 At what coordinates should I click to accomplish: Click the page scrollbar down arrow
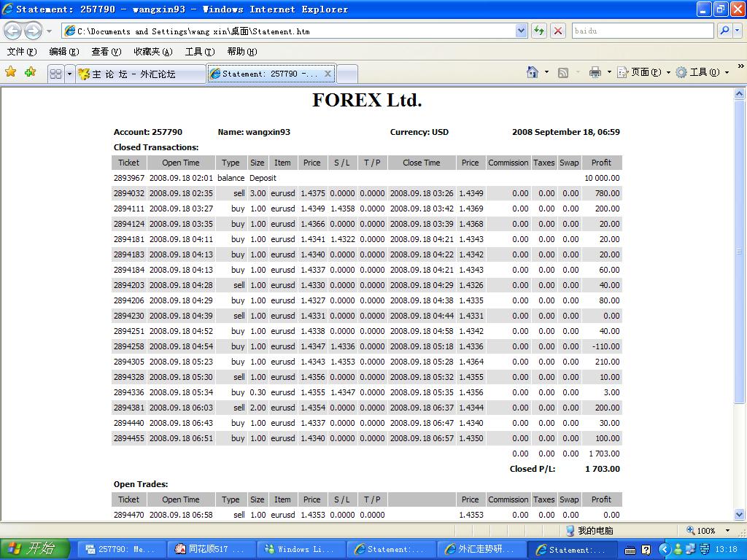pyautogui.click(x=740, y=514)
